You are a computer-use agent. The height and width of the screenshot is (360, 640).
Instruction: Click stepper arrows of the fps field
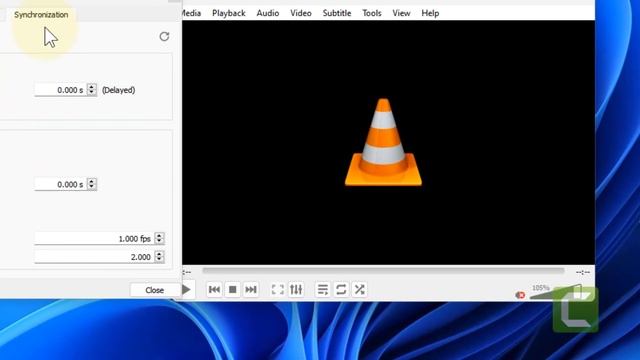tap(160, 238)
